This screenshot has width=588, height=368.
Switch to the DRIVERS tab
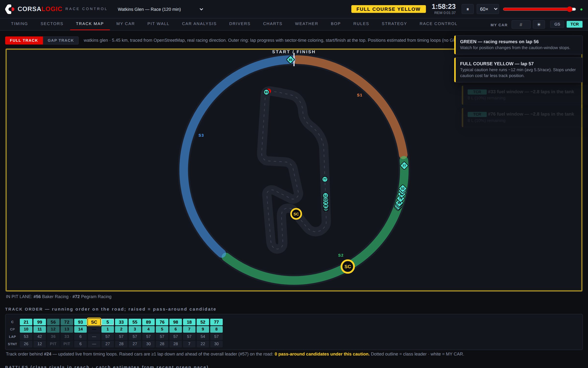click(x=240, y=24)
